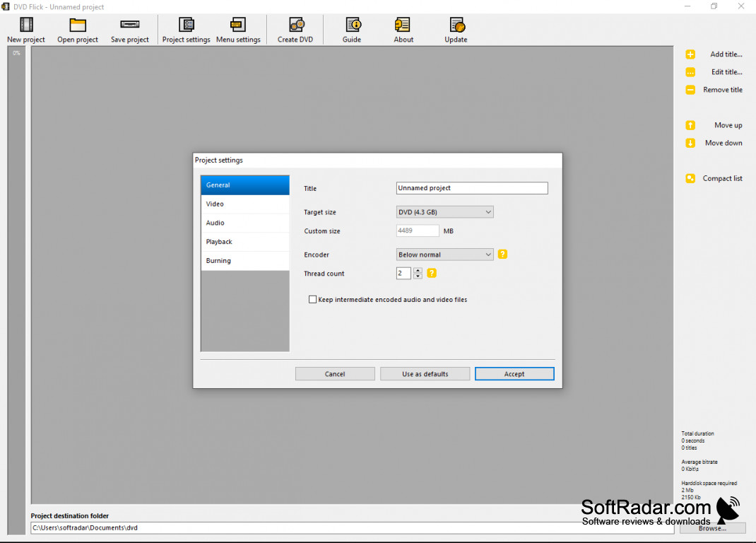Accept the project settings

tap(514, 373)
